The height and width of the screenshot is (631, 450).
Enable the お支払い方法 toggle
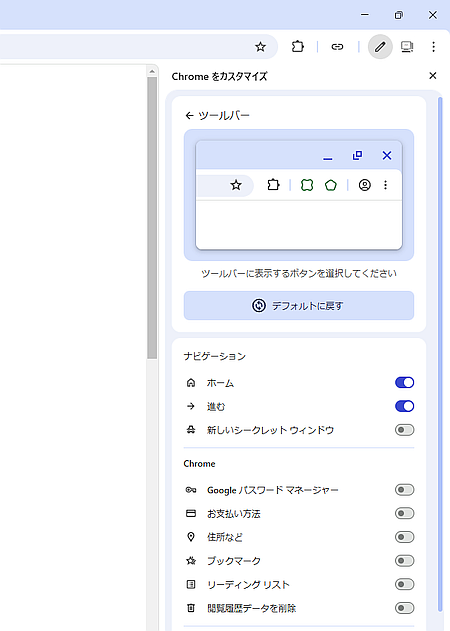405,513
